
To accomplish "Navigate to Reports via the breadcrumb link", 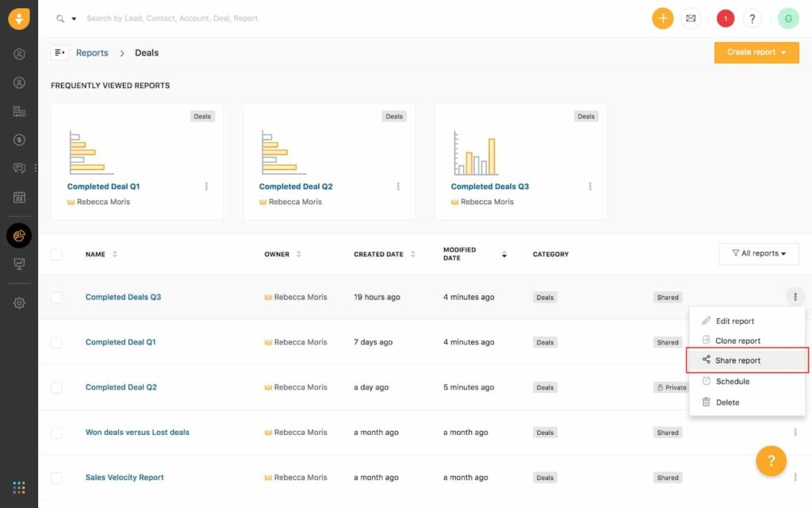I will click(92, 52).
